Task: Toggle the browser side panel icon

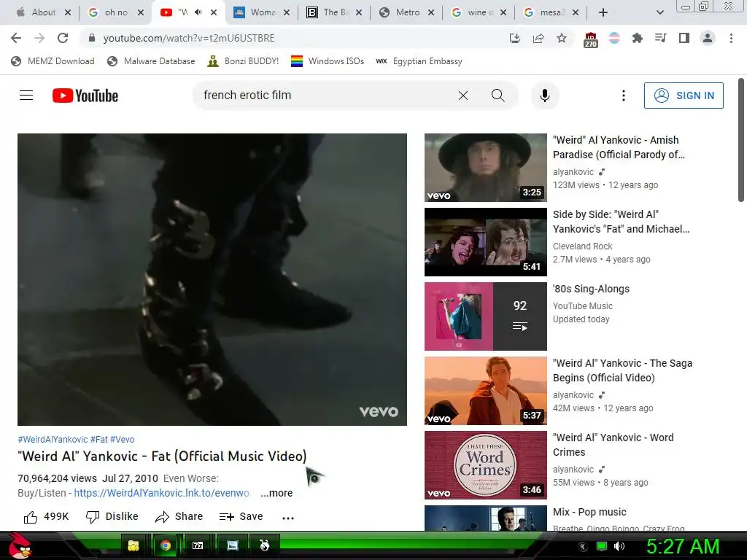Action: click(x=684, y=38)
